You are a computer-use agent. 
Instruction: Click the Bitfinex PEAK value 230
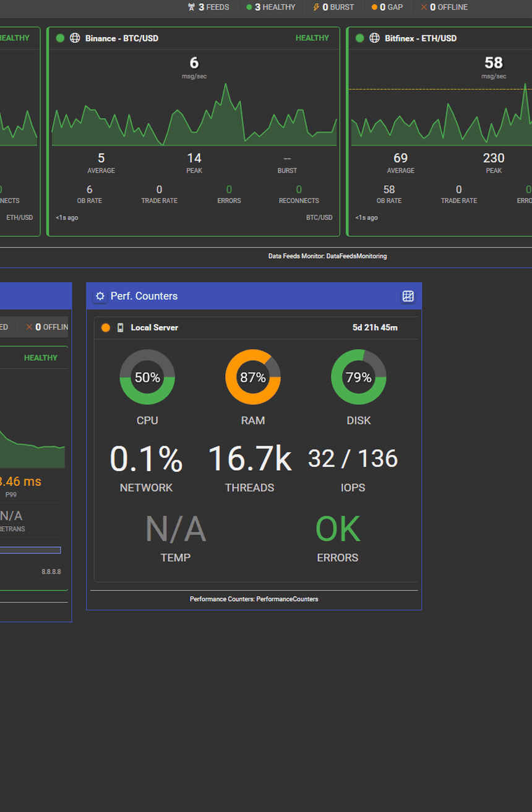(494, 158)
